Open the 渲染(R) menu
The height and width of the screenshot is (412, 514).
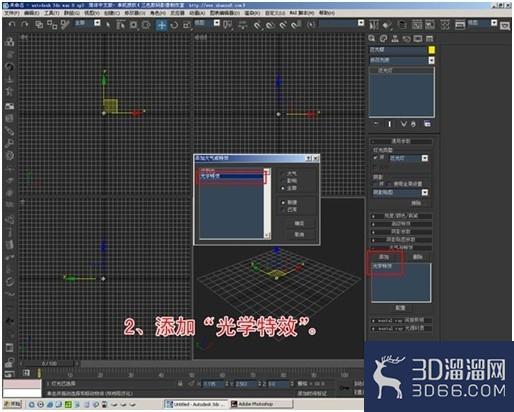click(x=252, y=13)
